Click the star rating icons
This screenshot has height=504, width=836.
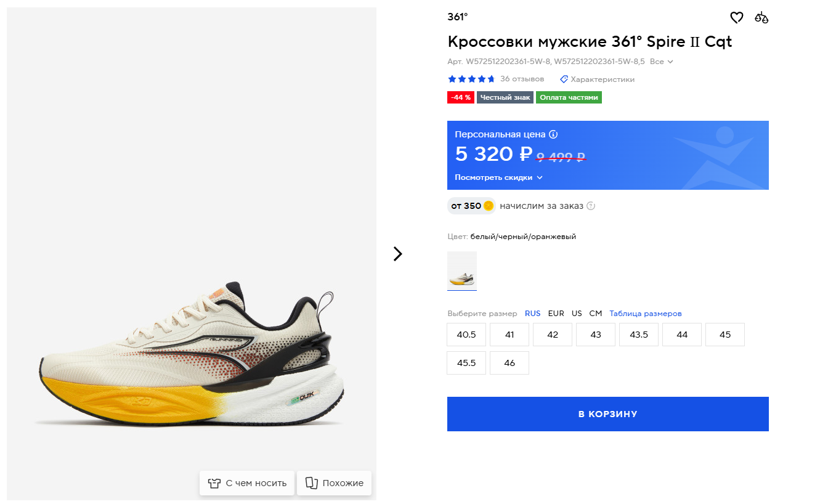point(471,79)
